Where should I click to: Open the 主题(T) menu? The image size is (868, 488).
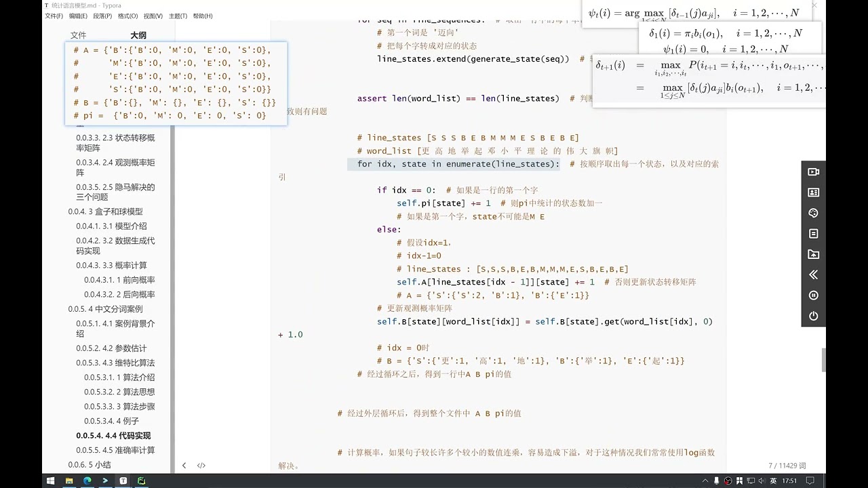click(178, 16)
